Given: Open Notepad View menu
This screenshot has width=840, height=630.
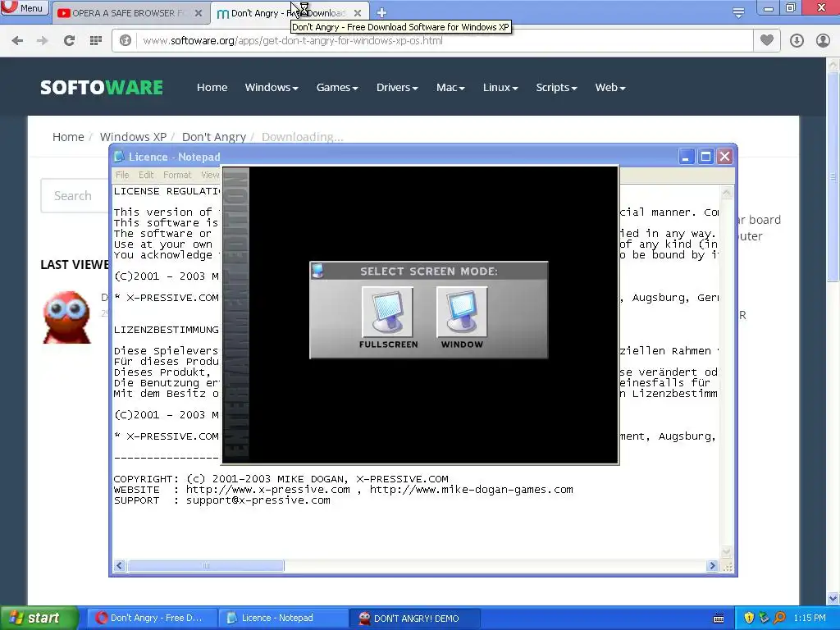Looking at the screenshot, I should click(210, 175).
